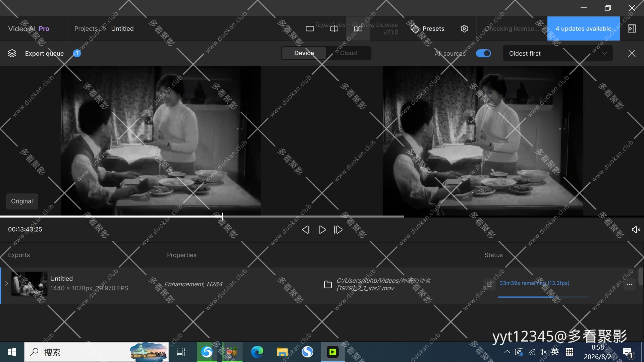Open the Oldest first sort dropdown
The image size is (644, 362).
pyautogui.click(x=558, y=53)
